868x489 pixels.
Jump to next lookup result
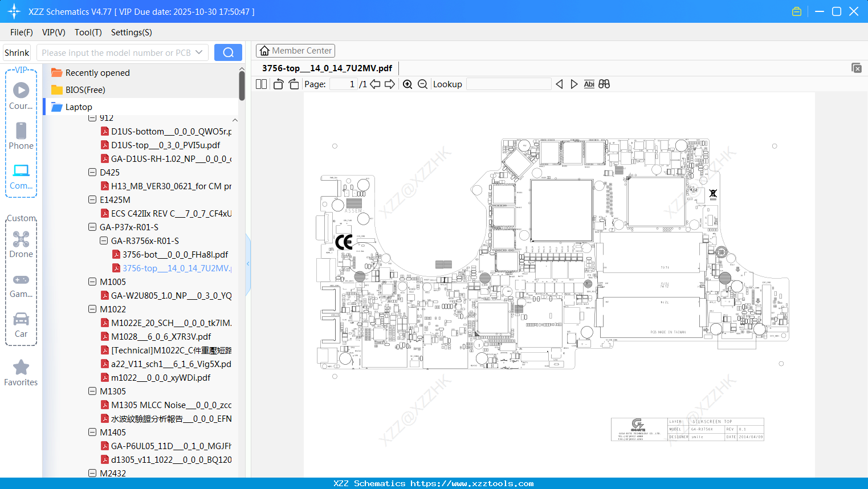pos(574,84)
